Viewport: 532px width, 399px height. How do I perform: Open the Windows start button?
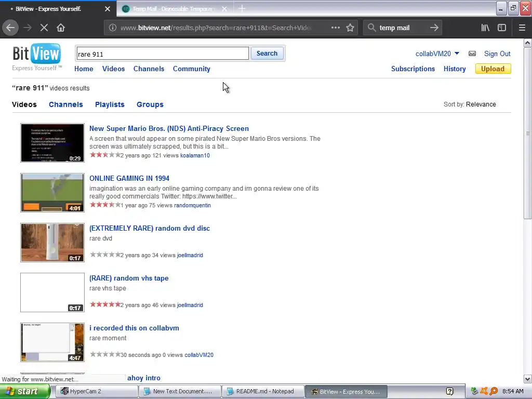(25, 392)
